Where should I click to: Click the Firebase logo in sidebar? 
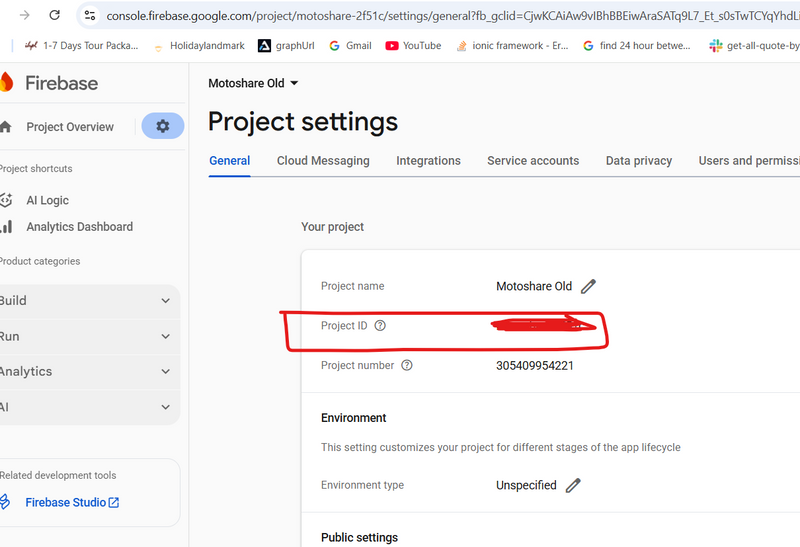(8, 83)
